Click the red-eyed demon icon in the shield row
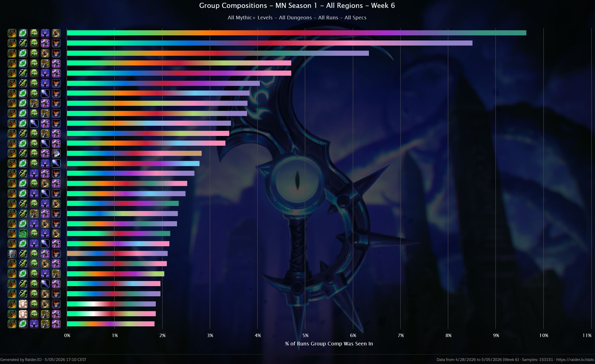This screenshot has height=364, width=595. [x=56, y=254]
